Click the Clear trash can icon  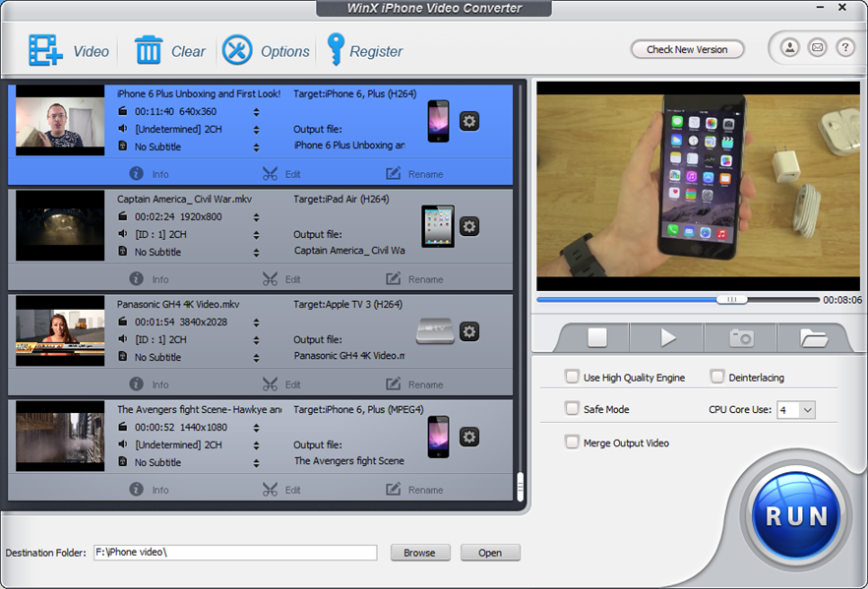pyautogui.click(x=149, y=50)
